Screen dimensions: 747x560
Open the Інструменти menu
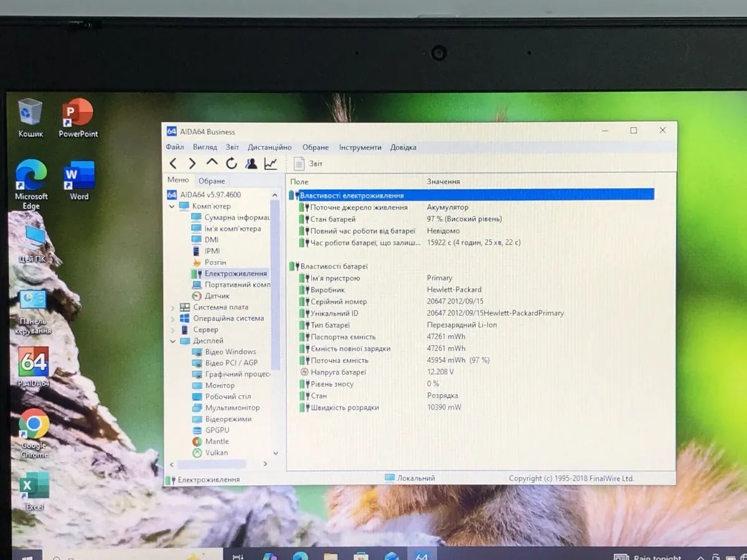pyautogui.click(x=360, y=147)
